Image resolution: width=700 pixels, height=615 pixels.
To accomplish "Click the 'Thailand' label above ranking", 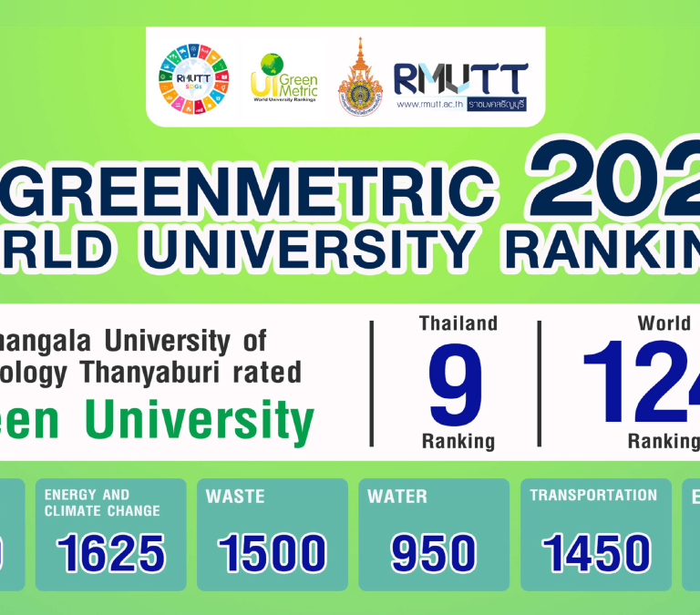I will pos(458,323).
